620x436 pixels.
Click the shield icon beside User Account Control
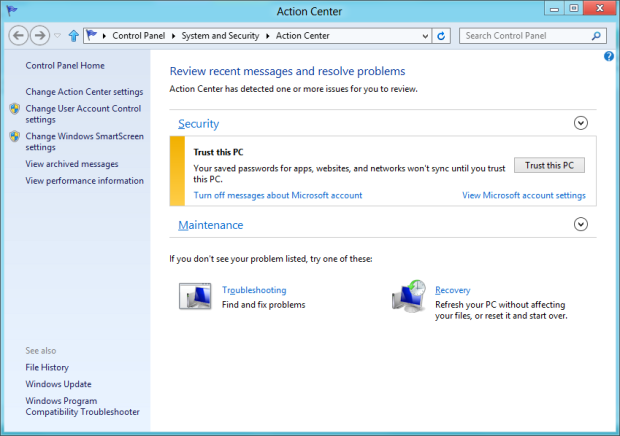point(15,108)
